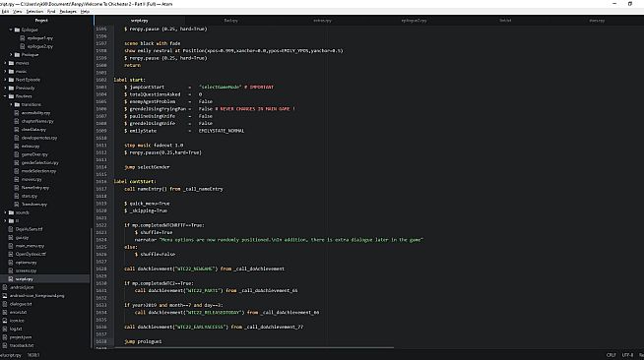The width and height of the screenshot is (644, 360).
Task: Switch to the epilogue2.rpy editor tab
Action: pos(414,20)
